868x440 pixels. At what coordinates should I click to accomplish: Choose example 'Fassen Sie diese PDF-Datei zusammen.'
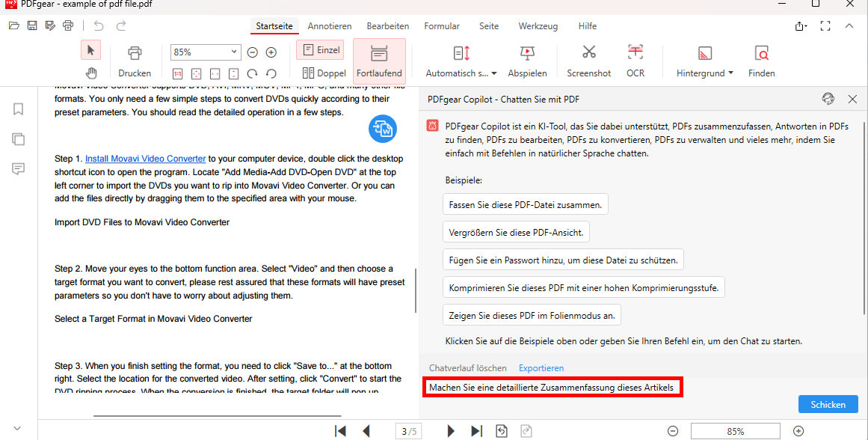point(526,204)
